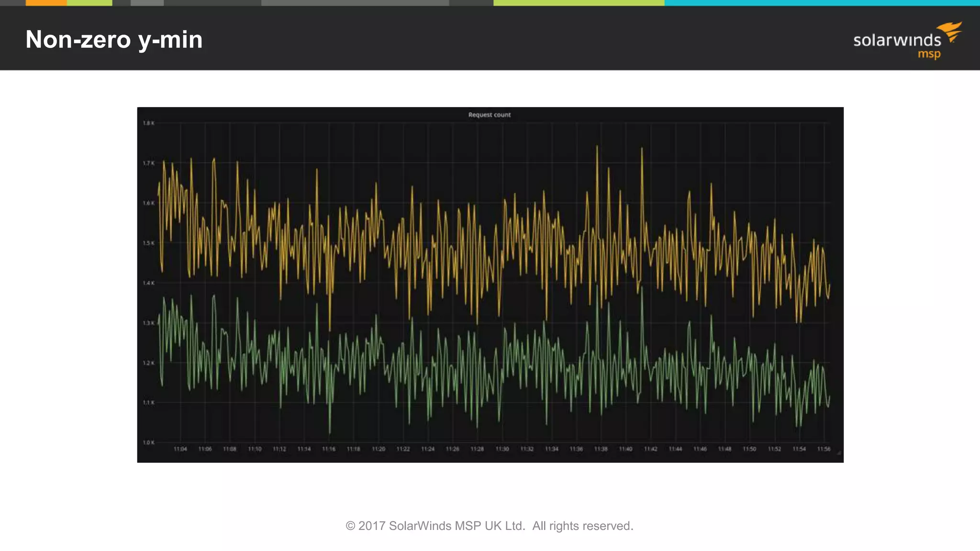
Task: Click the copyright SolarWinds MSP footer text
Action: click(x=489, y=526)
